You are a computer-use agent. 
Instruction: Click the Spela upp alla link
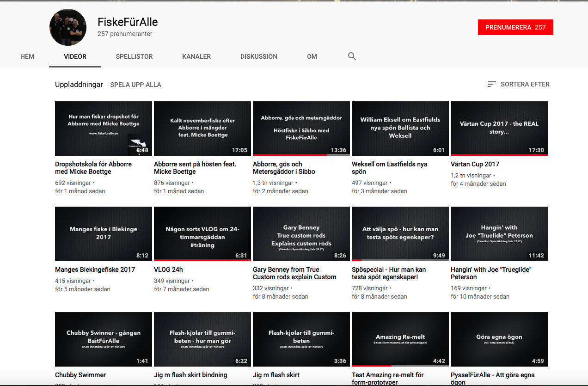point(135,85)
